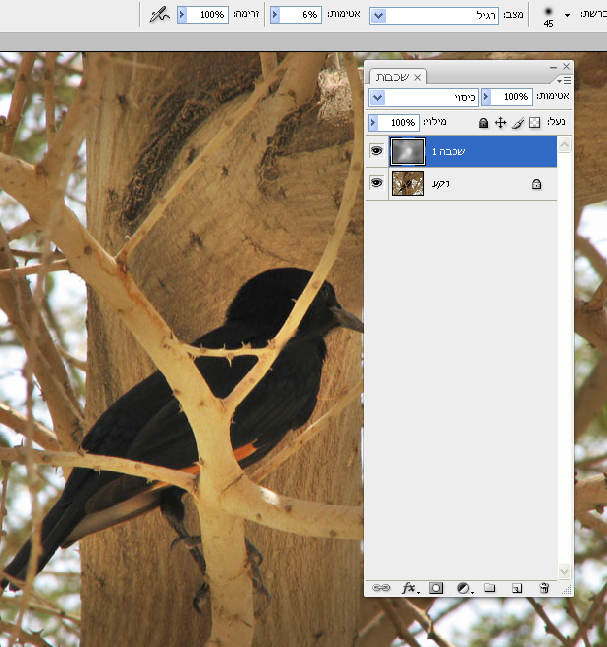Close the Layers tab with its X

click(418, 77)
